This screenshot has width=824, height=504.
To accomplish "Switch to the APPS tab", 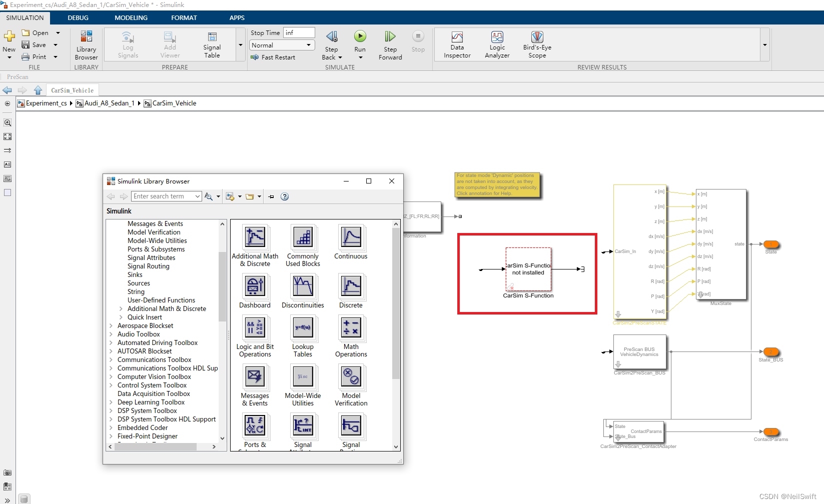I will [237, 17].
